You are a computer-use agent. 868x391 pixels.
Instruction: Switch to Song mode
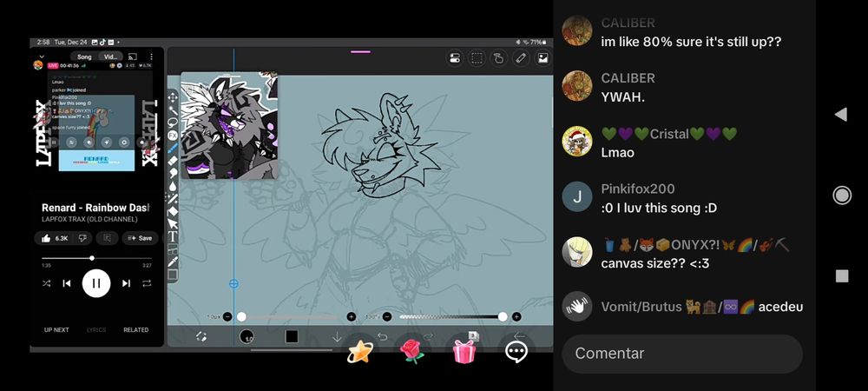[x=84, y=57]
